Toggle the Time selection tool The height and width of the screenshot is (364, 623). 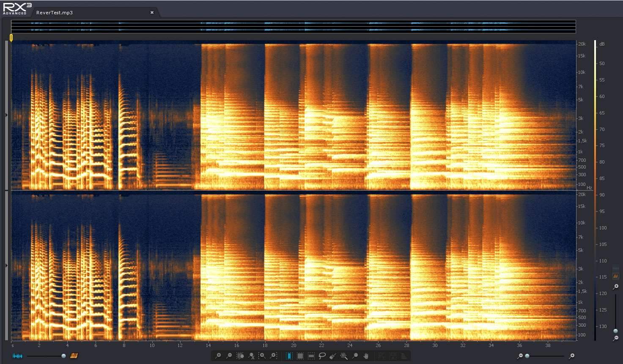point(289,356)
